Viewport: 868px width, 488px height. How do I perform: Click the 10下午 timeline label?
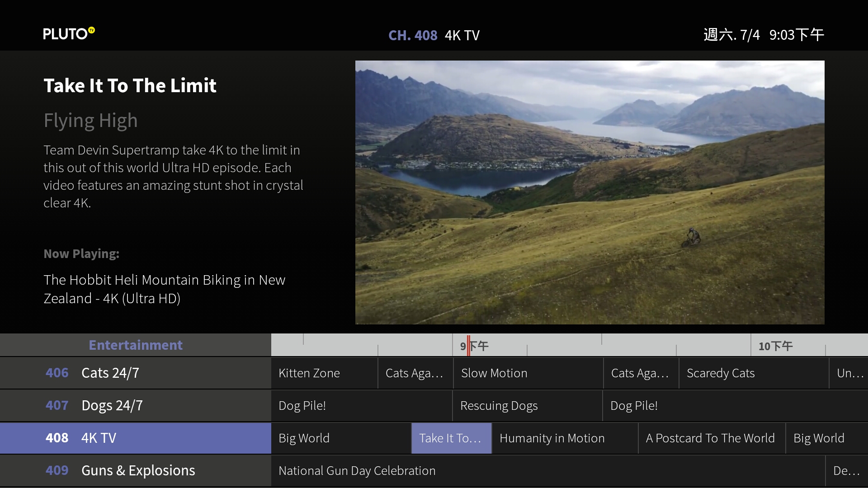pos(775,346)
